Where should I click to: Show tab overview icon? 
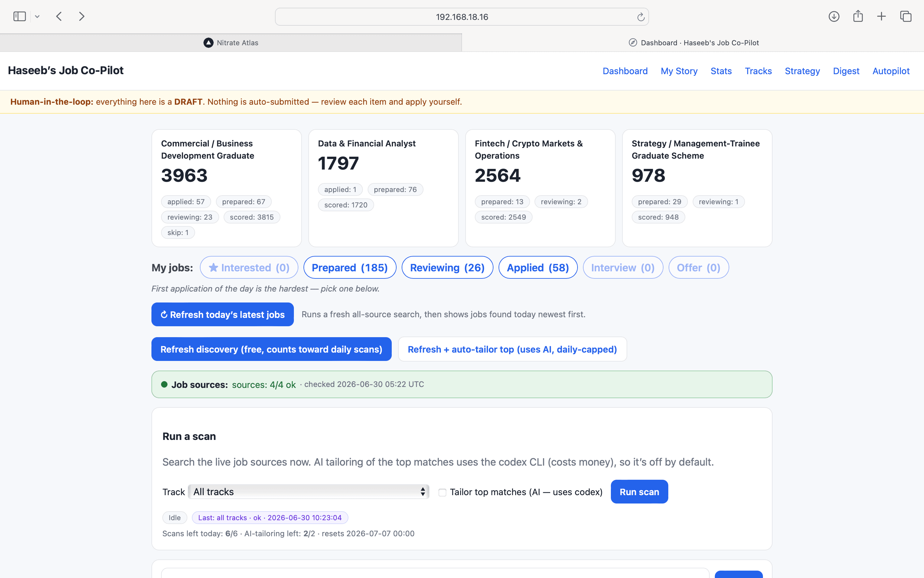click(x=906, y=16)
